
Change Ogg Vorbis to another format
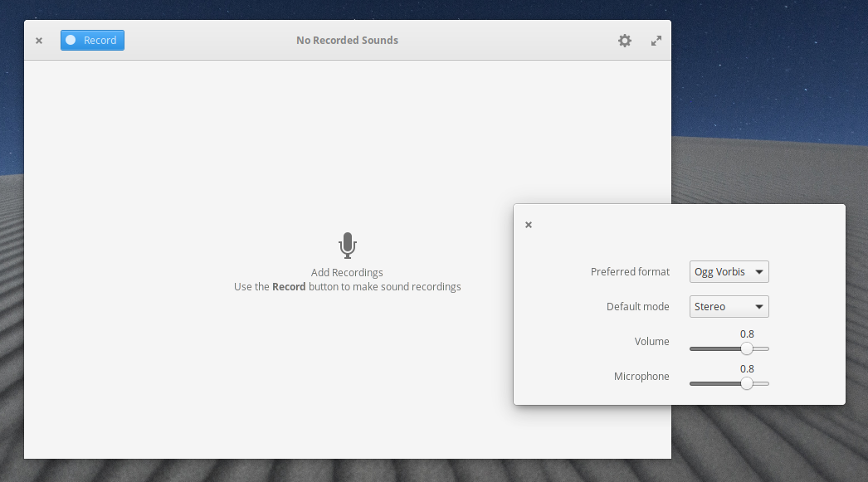729,271
